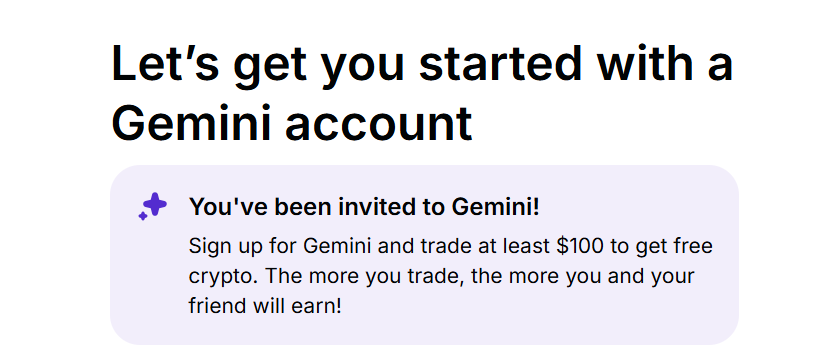Click the "Gemini account" heading text
The height and width of the screenshot is (360, 819).
pyautogui.click(x=292, y=123)
